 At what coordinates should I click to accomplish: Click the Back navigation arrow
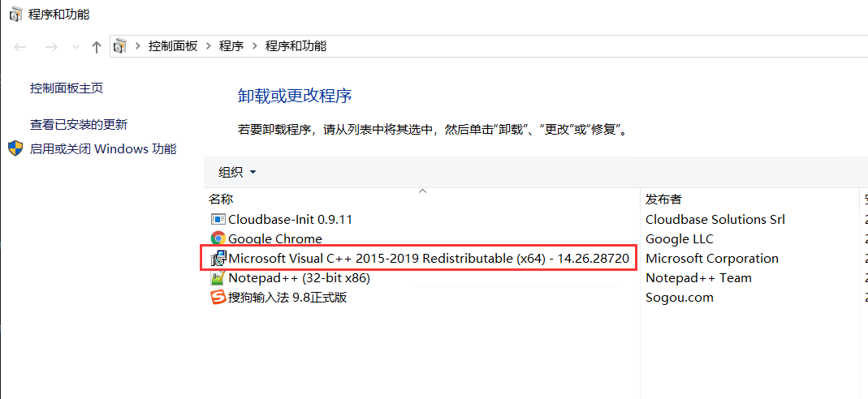coord(20,47)
